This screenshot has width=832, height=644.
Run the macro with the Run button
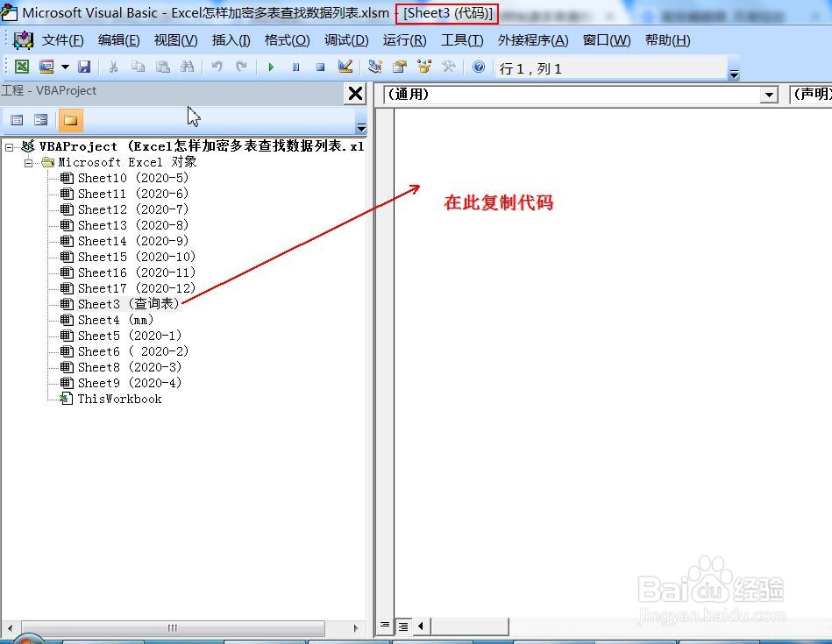(x=272, y=67)
